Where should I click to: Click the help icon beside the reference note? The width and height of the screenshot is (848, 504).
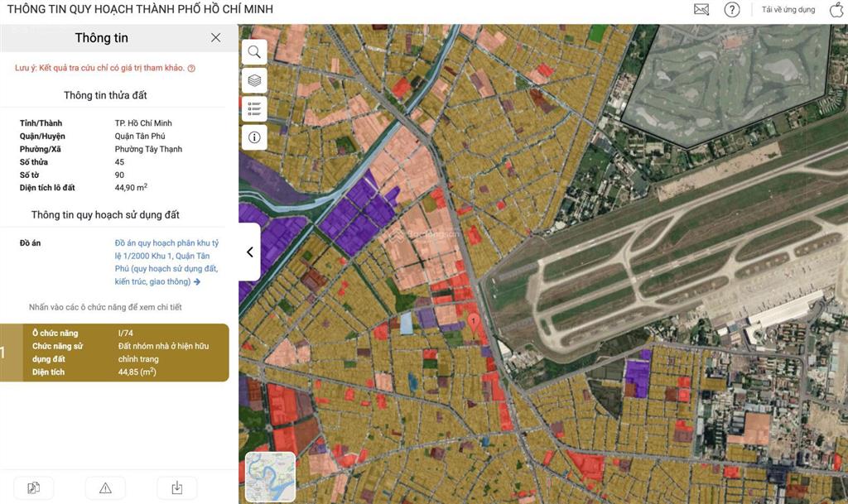click(191, 68)
